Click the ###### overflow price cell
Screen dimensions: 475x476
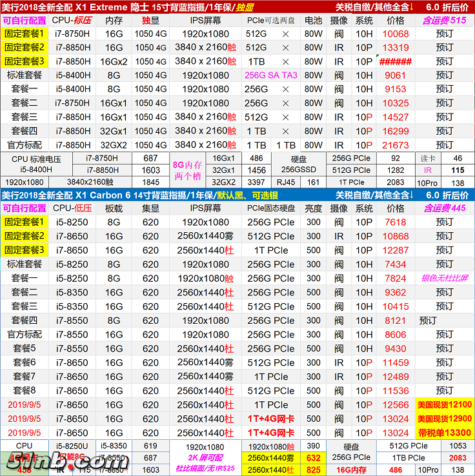click(396, 61)
